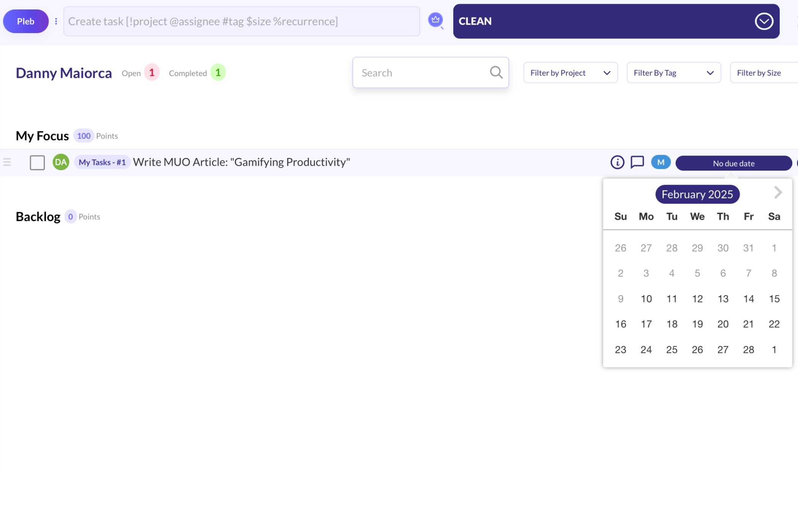Click the task info icon
The image size is (798, 532).
617,162
